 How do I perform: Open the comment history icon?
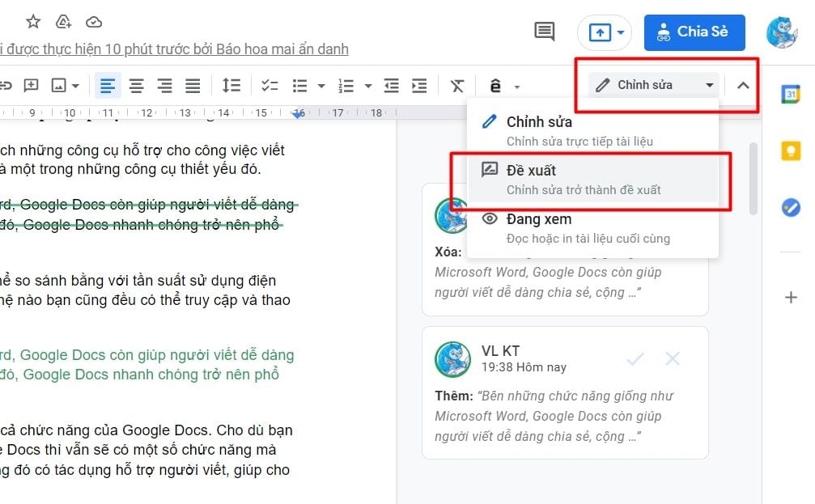pyautogui.click(x=544, y=32)
